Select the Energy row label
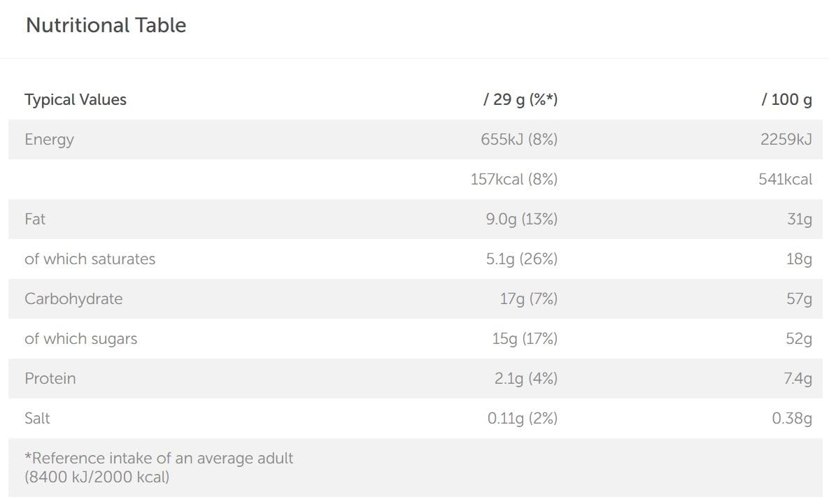The image size is (829, 504). (49, 140)
